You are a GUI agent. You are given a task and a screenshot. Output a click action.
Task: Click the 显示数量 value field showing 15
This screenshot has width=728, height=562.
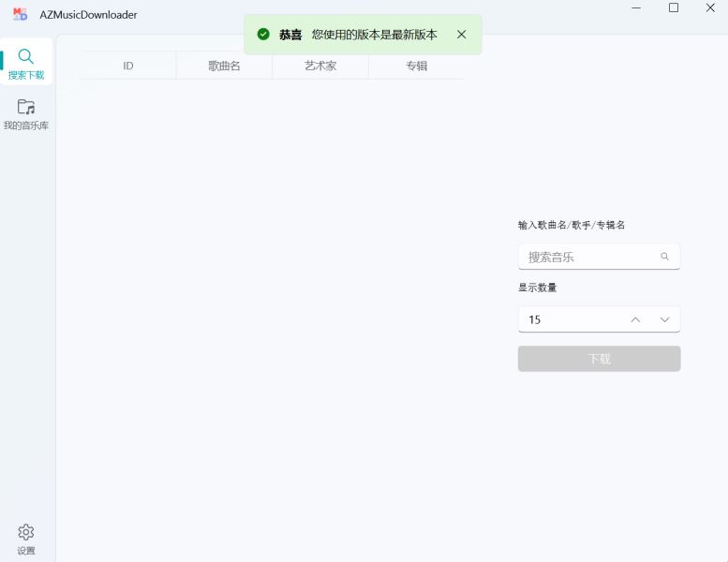tap(599, 319)
